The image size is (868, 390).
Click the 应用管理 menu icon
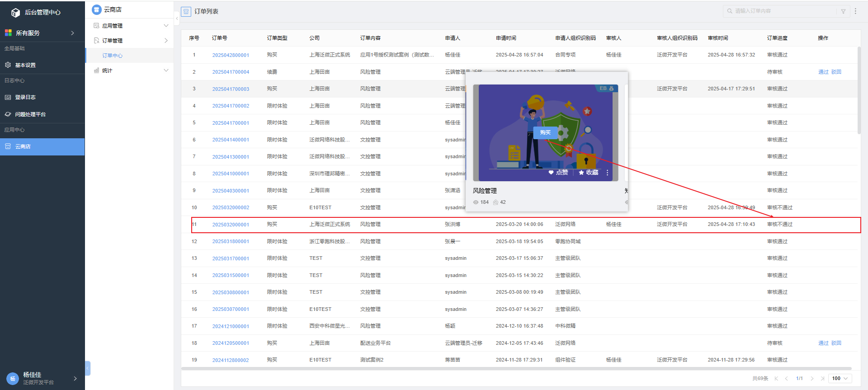[96, 26]
